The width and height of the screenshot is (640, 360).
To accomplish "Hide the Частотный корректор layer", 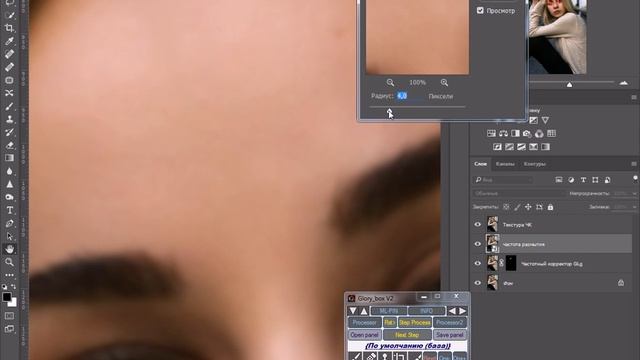I will (478, 263).
